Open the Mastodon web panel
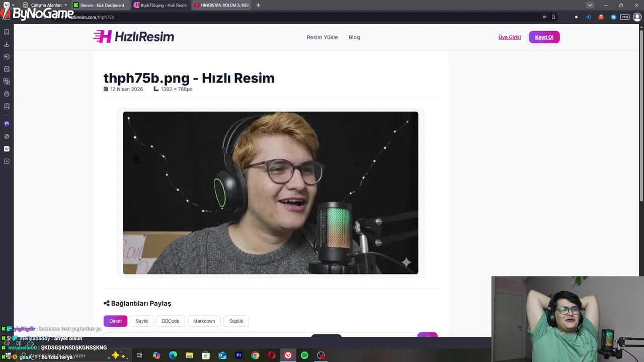This screenshot has height=362, width=644. click(x=7, y=123)
